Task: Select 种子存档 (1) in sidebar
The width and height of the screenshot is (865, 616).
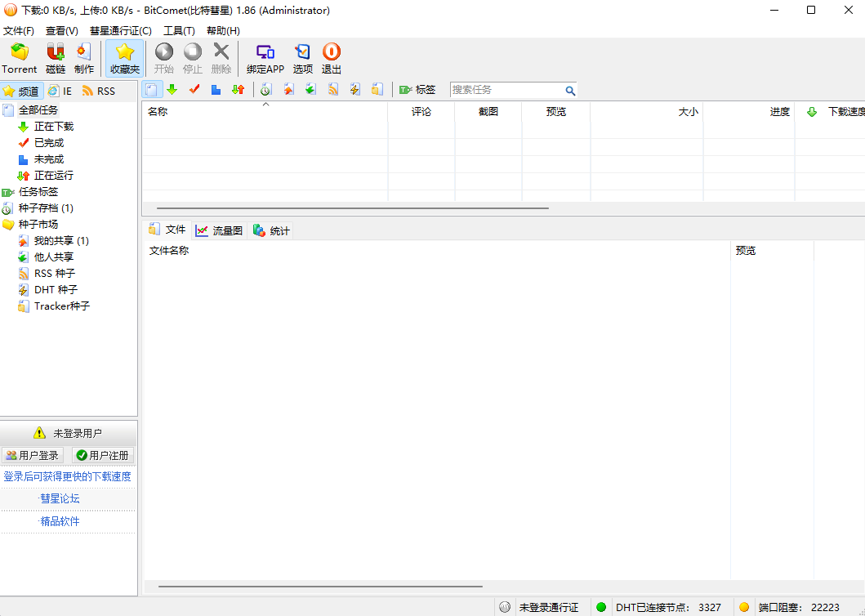Action: point(46,208)
